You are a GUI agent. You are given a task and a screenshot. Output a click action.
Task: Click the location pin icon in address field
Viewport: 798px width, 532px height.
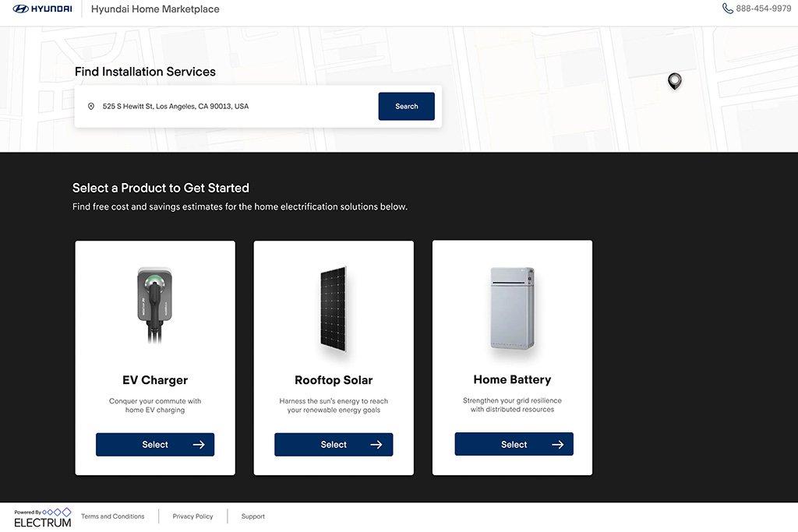[91, 107]
